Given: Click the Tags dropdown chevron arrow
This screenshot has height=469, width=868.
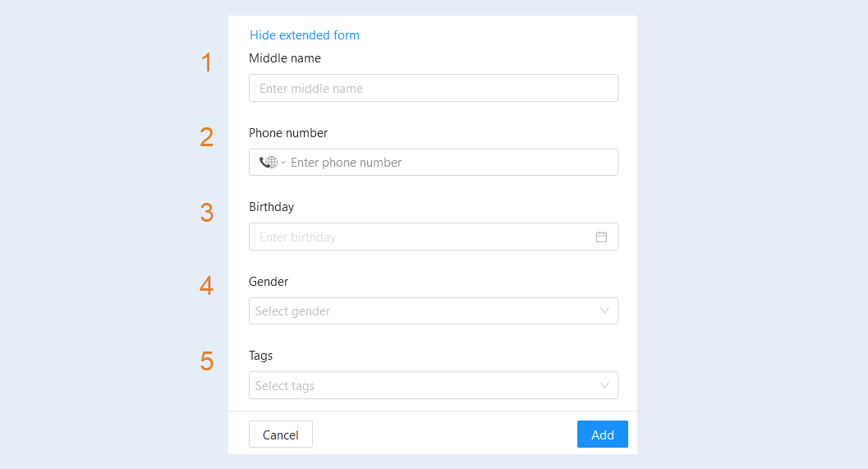Looking at the screenshot, I should tap(604, 385).
